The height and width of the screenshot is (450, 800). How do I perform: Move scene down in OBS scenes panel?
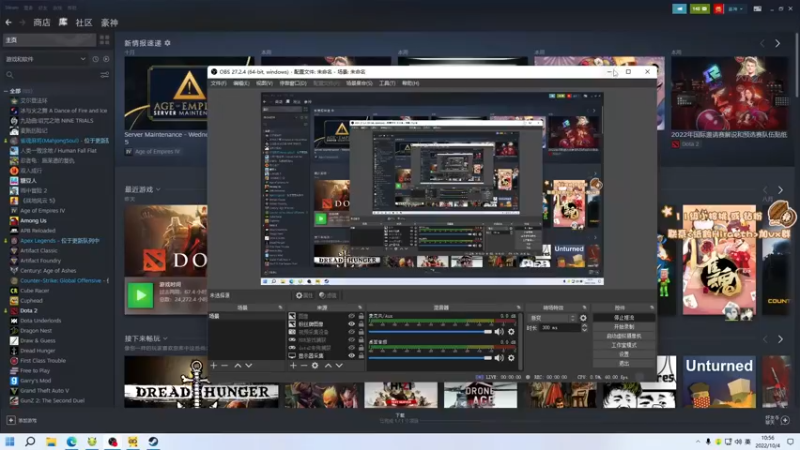click(248, 365)
